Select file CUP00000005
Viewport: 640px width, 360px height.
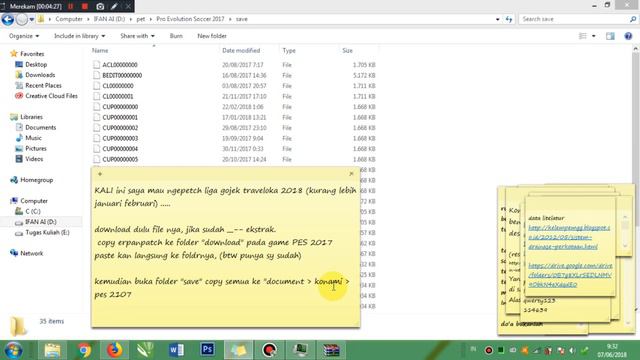pos(120,159)
